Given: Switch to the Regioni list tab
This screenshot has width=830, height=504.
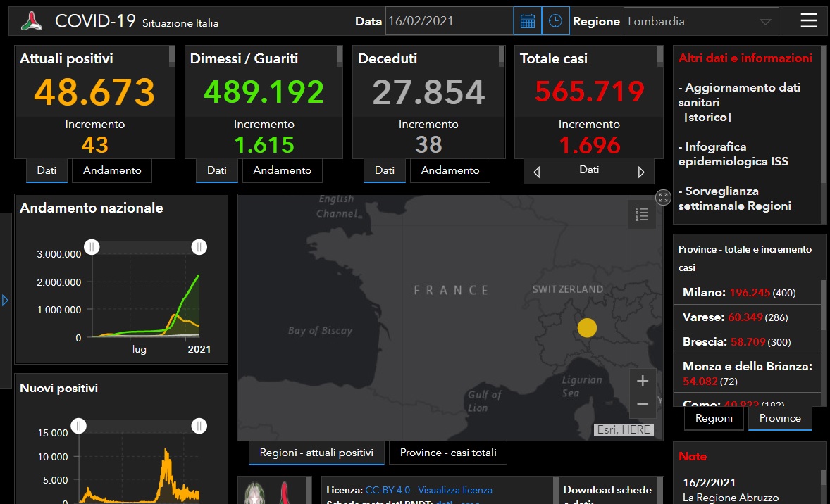Looking at the screenshot, I should click(714, 418).
